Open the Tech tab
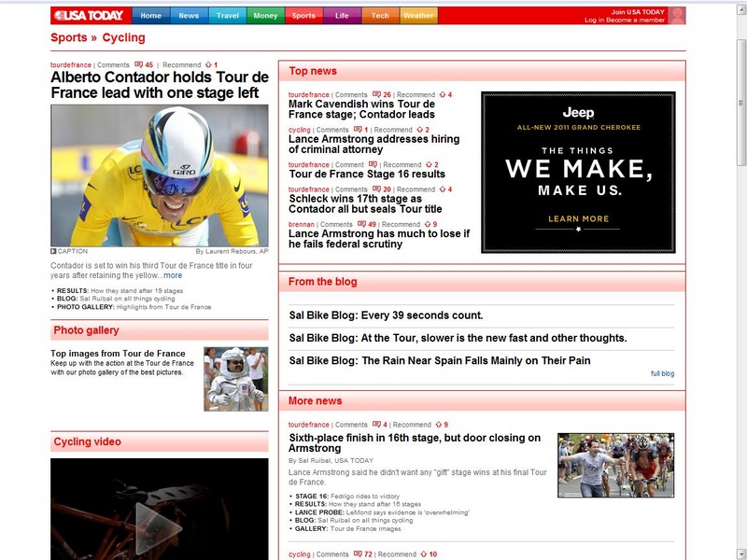Image resolution: width=747 pixels, height=560 pixels. point(380,16)
